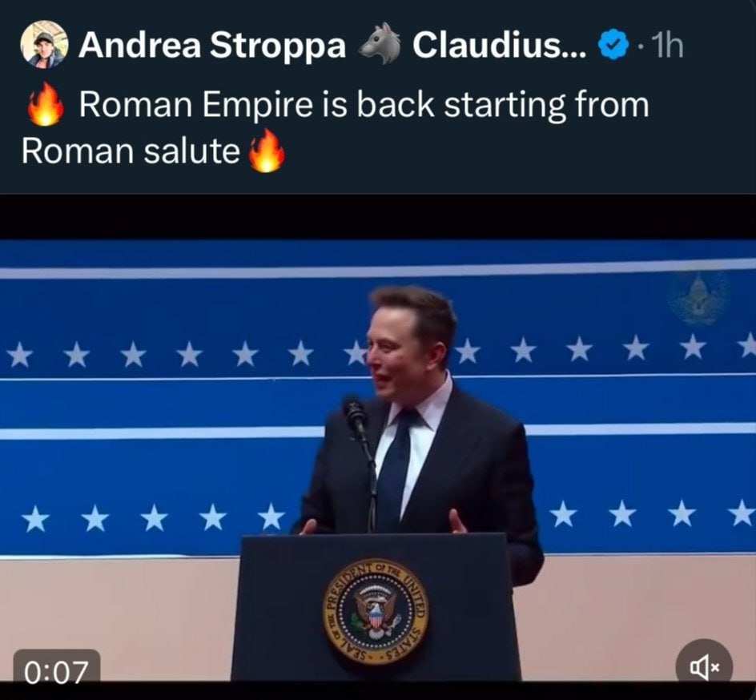Click the faint seal watermark on the backdrop
The height and width of the screenshot is (700, 756).
[698, 299]
